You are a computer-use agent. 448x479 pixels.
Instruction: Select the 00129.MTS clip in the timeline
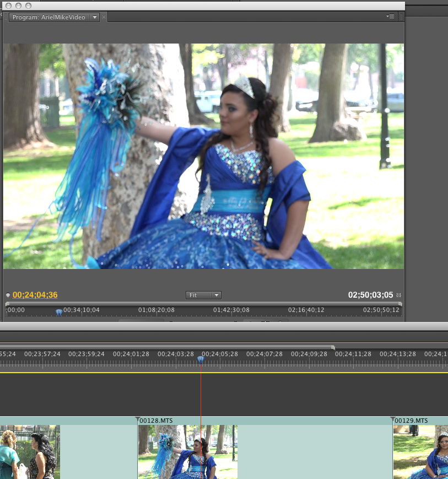[420, 451]
